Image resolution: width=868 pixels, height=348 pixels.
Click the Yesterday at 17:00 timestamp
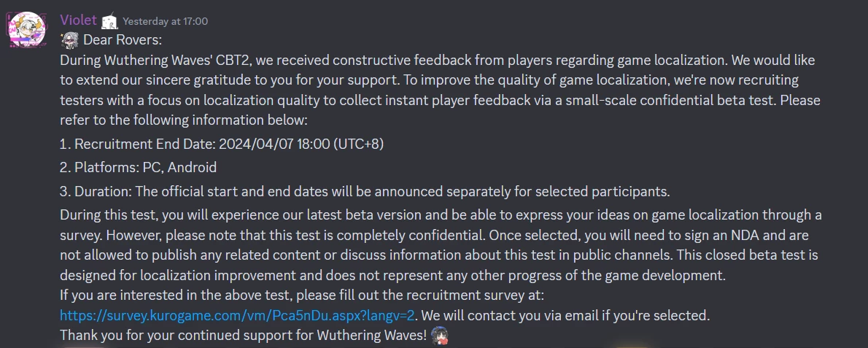(x=165, y=22)
